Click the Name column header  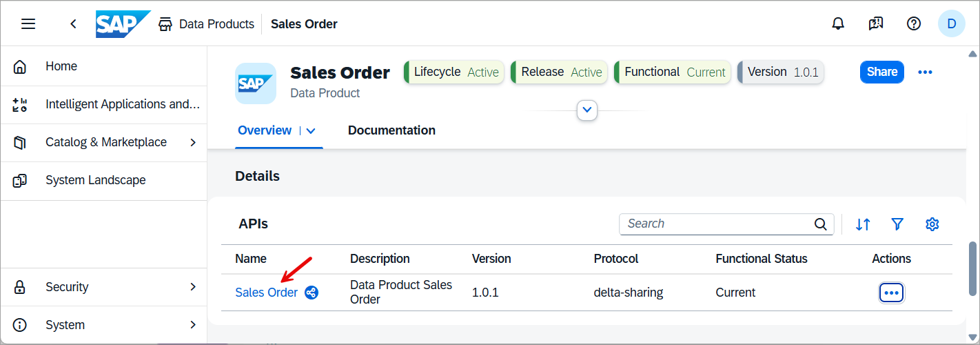[251, 259]
